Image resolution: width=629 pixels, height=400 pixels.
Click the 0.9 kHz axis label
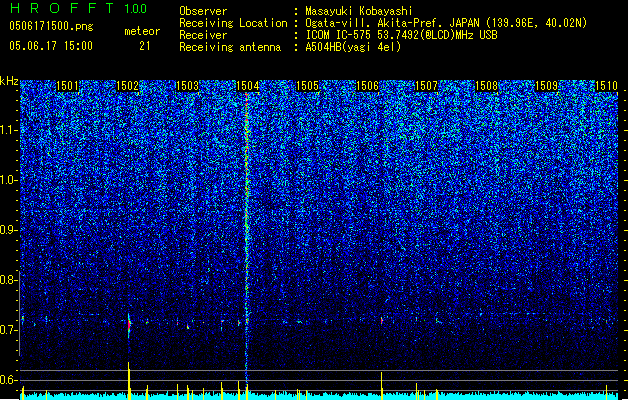pyautogui.click(x=8, y=230)
